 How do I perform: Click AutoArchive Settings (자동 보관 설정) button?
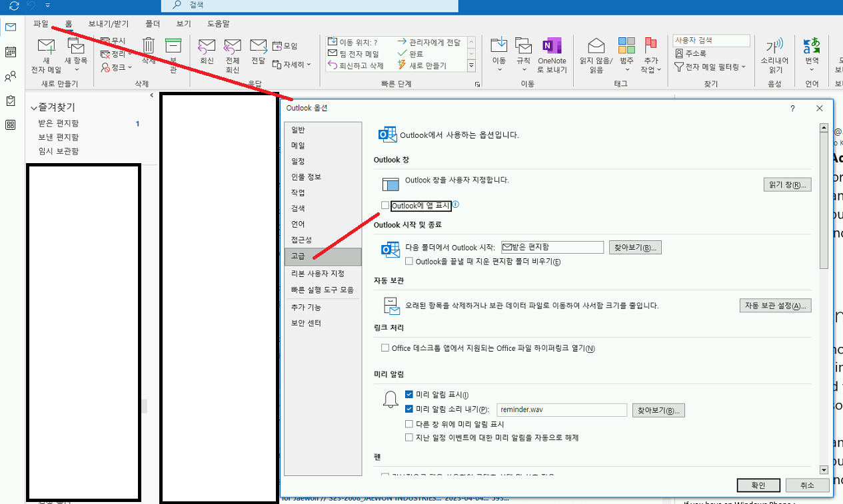click(x=775, y=306)
